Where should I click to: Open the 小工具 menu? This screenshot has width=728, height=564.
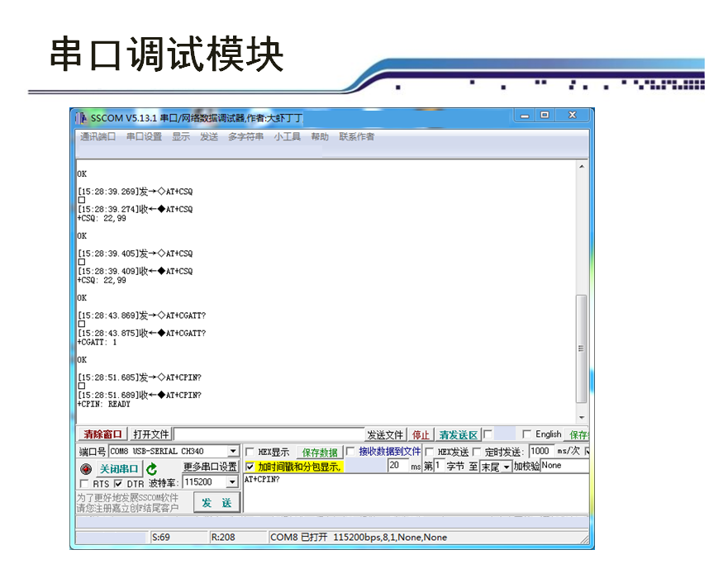pos(287,136)
